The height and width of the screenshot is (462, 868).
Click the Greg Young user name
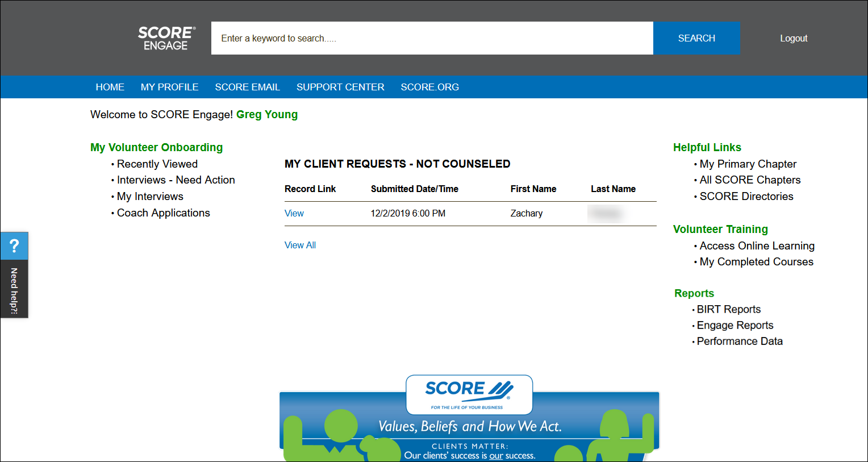pos(267,114)
